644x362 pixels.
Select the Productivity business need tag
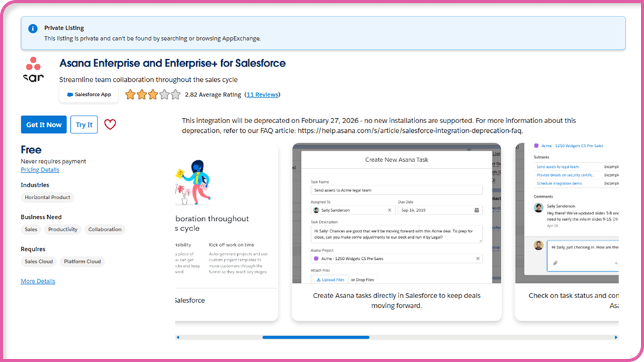click(x=63, y=229)
